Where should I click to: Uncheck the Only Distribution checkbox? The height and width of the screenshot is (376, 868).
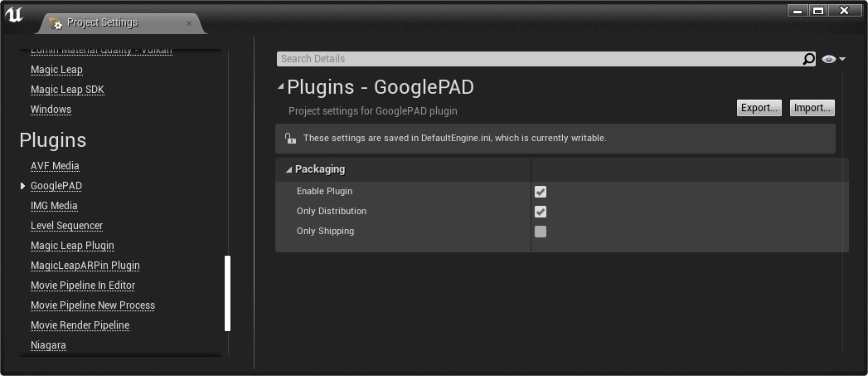pos(541,212)
